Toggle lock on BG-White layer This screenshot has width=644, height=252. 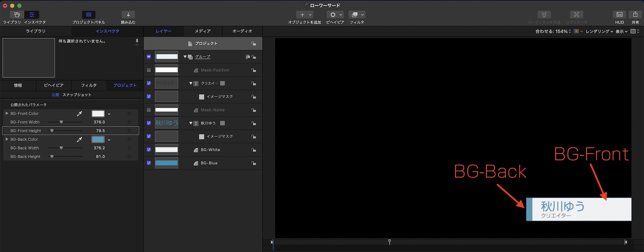tap(254, 150)
